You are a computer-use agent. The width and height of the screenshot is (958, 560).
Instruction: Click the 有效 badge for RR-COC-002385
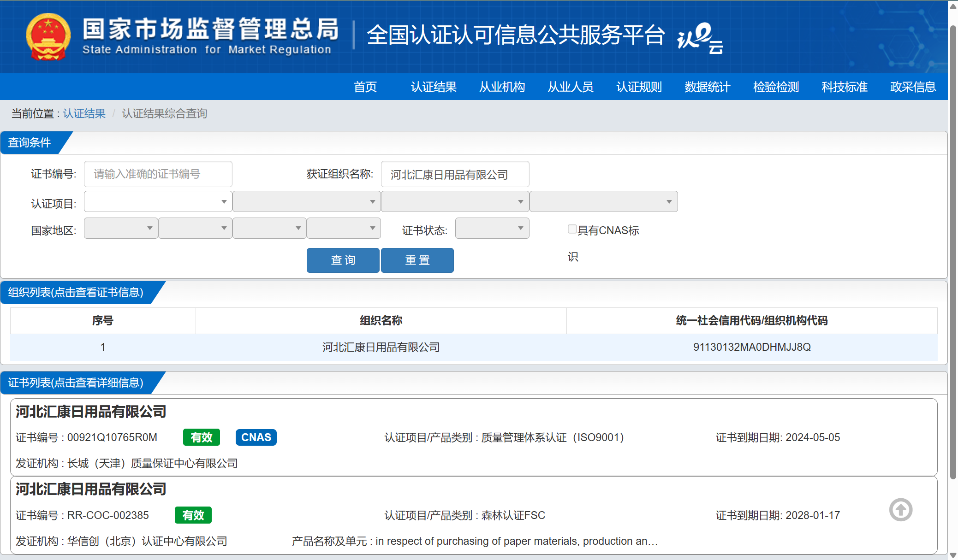pyautogui.click(x=193, y=515)
